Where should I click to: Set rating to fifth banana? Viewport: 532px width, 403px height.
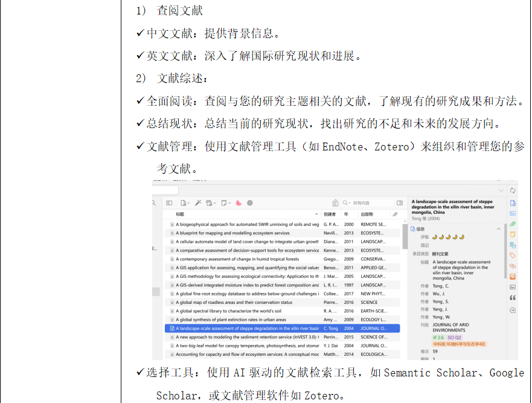[x=462, y=237]
